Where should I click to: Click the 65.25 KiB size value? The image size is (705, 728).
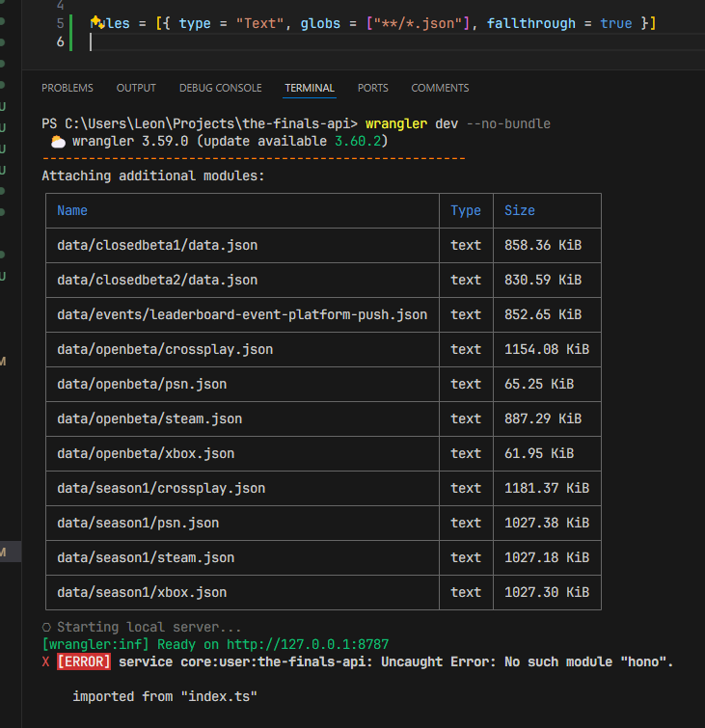539,384
